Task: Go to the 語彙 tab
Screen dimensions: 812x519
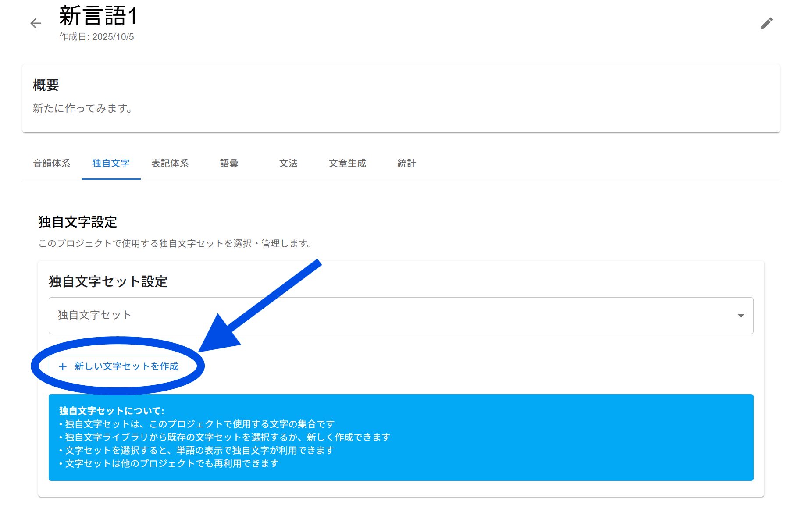Action: point(229,164)
